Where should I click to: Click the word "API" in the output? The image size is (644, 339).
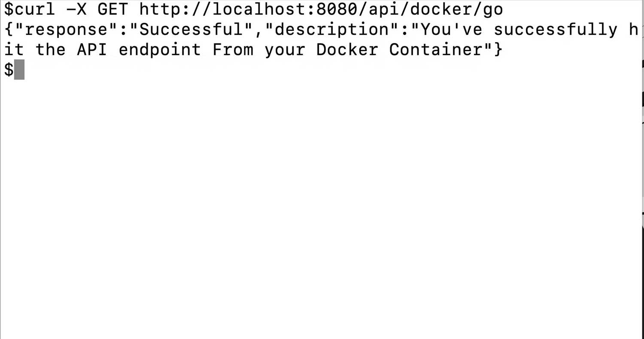tap(92, 49)
